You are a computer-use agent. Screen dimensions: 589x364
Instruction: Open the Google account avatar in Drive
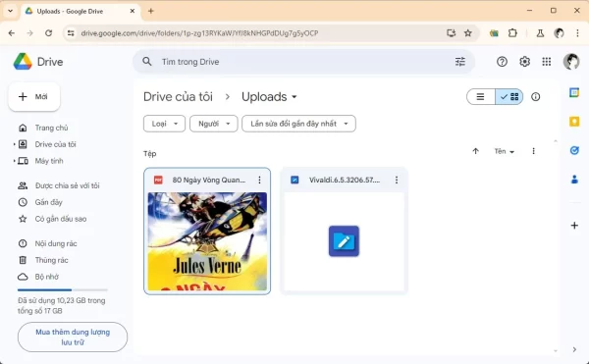point(571,62)
